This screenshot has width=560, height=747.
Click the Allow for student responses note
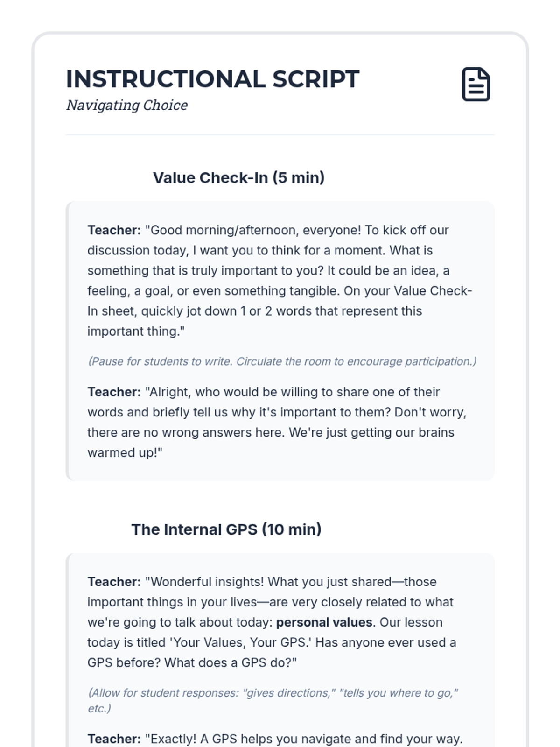(x=273, y=700)
